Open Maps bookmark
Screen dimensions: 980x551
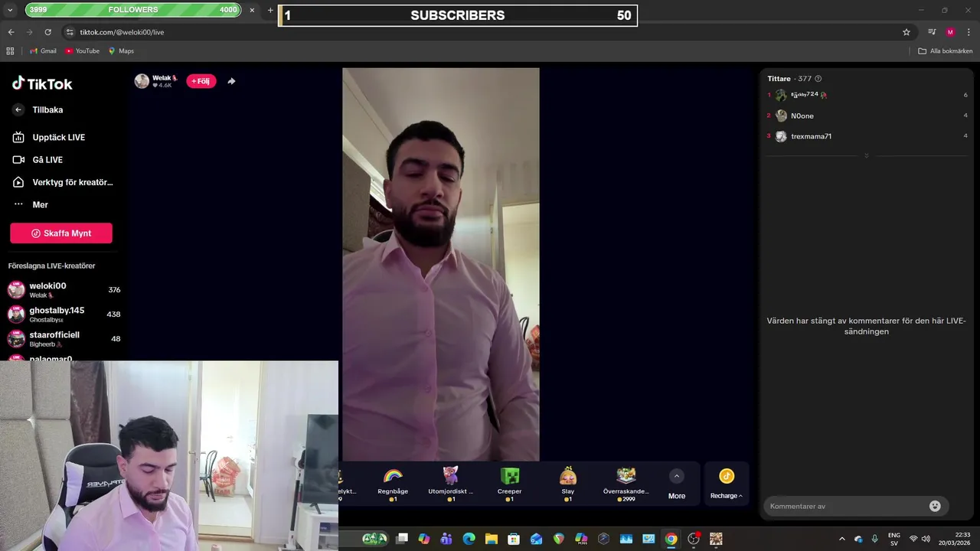121,51
